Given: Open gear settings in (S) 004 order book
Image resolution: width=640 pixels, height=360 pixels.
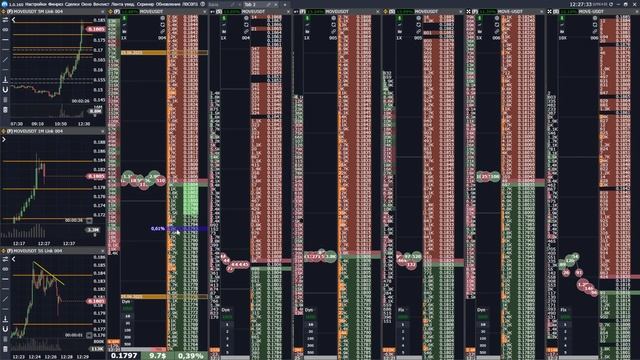Looking at the screenshot, I should coord(247,18).
